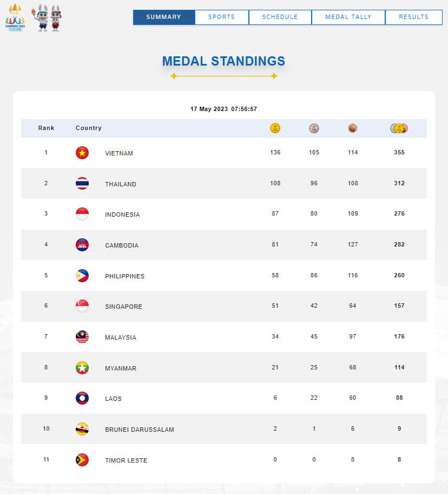Click the total medals column icon
Viewport: 448px width, 494px height.
[x=399, y=128]
